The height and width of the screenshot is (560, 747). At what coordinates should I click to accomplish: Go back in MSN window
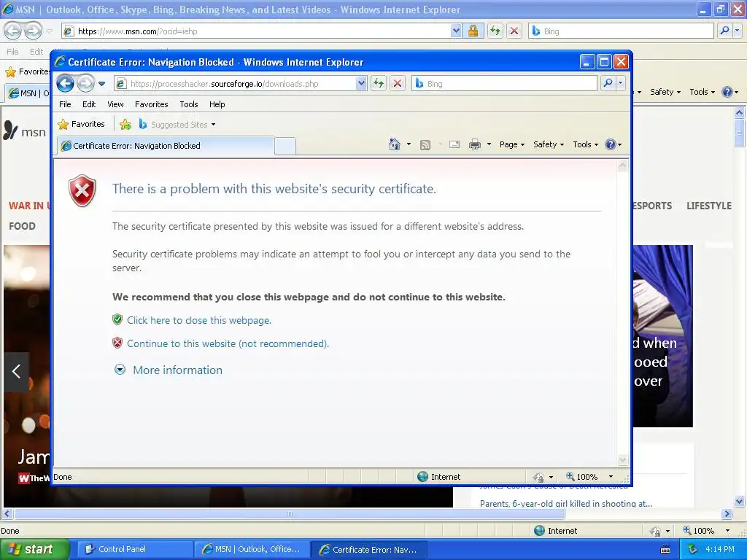click(x=13, y=31)
